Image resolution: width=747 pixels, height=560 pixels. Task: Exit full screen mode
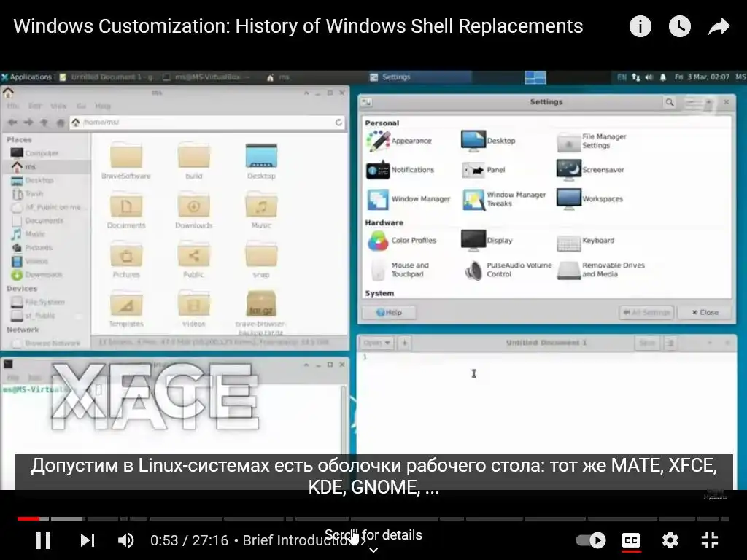[710, 540]
